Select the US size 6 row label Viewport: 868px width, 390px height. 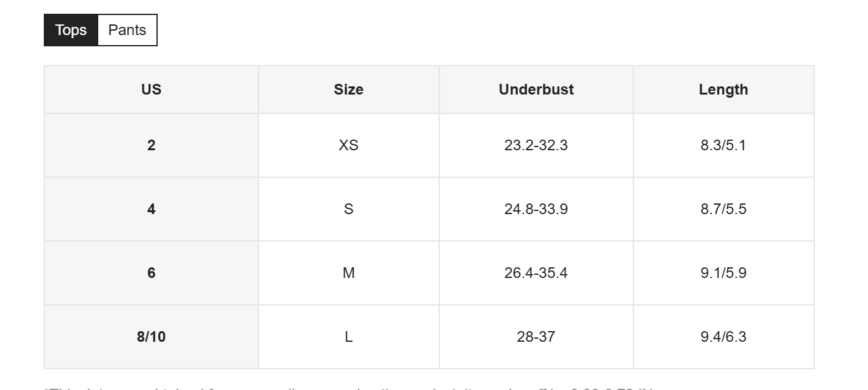pos(151,273)
